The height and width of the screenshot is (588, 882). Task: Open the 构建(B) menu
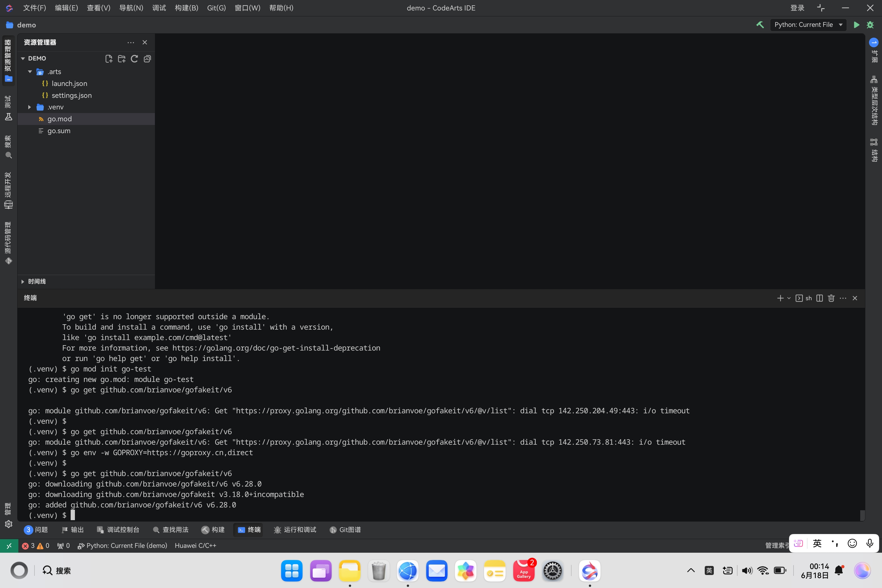point(186,8)
